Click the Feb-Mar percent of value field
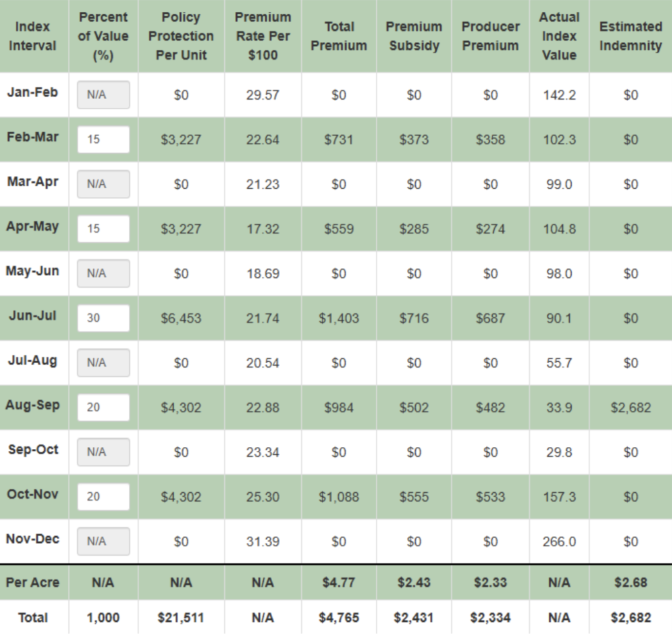The height and width of the screenshot is (639, 672). pyautogui.click(x=103, y=140)
